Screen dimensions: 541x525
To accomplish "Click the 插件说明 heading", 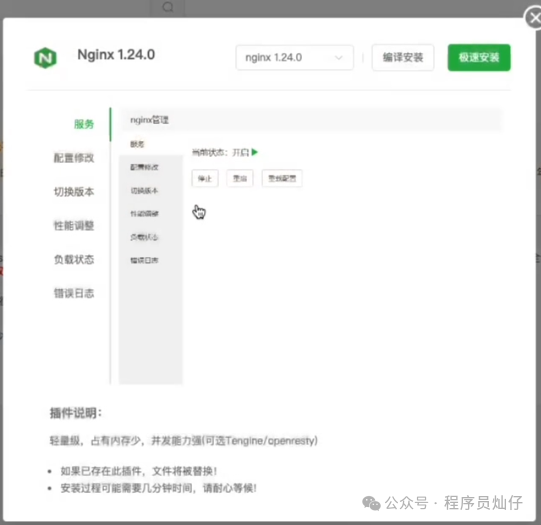I will click(x=76, y=413).
